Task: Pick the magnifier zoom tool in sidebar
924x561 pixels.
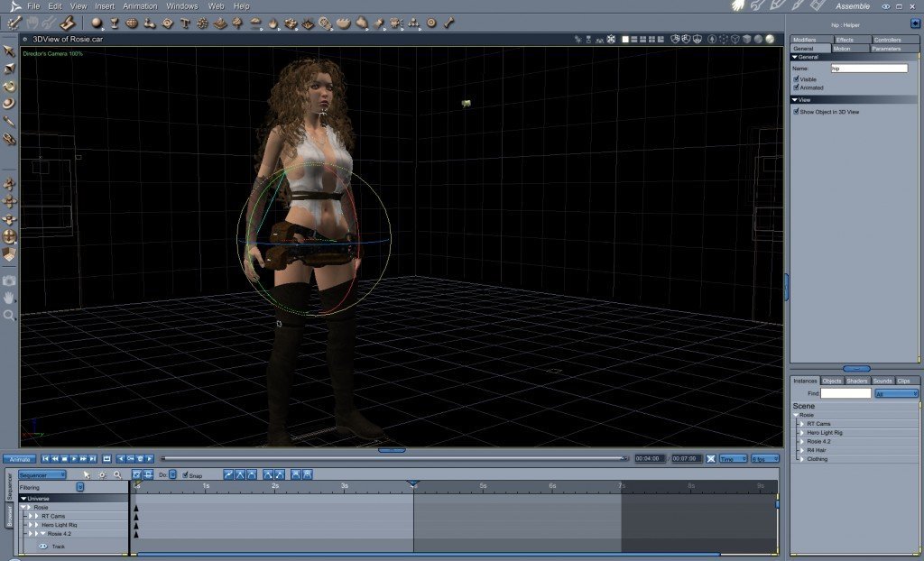Action: [9, 316]
